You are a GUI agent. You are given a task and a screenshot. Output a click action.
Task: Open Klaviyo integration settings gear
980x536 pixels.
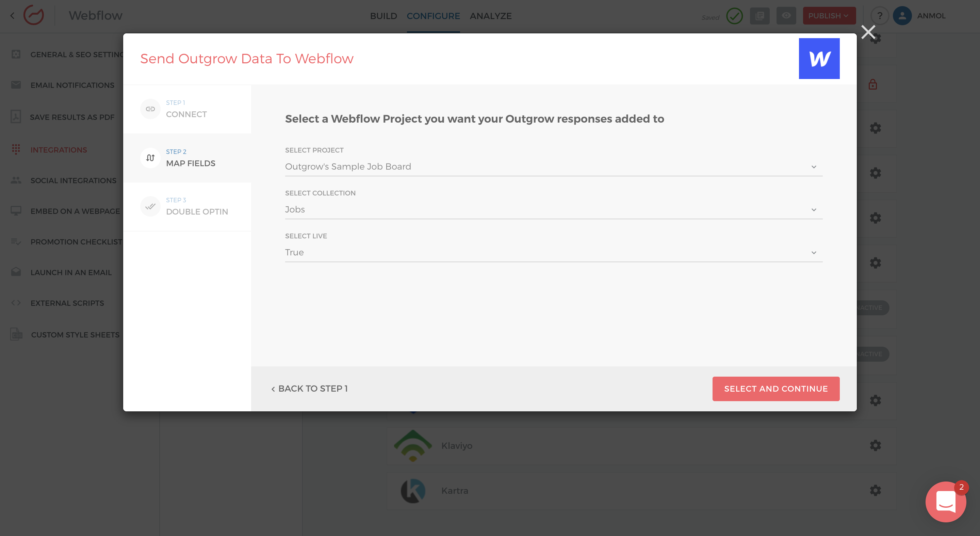click(x=875, y=445)
